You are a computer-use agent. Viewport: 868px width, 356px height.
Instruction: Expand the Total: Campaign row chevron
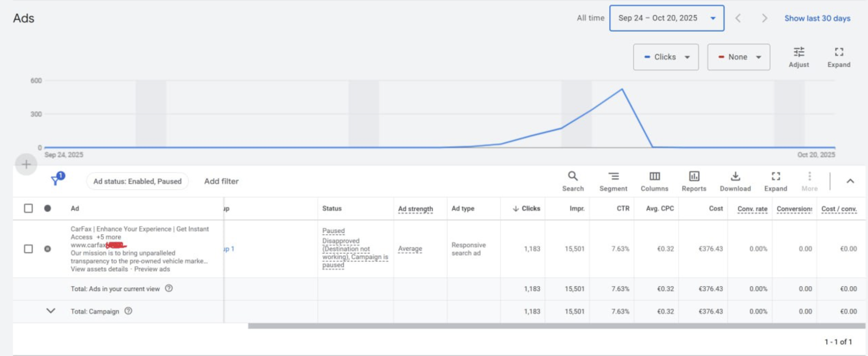tap(50, 311)
